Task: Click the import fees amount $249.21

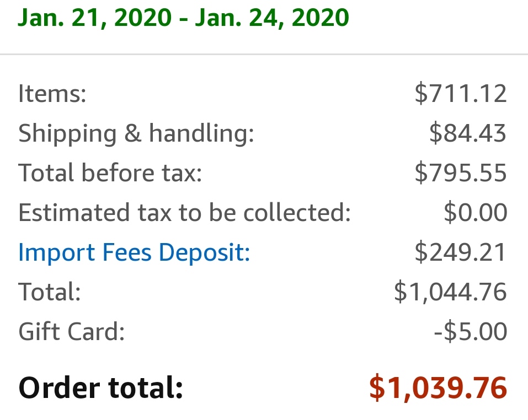Action: coord(460,252)
